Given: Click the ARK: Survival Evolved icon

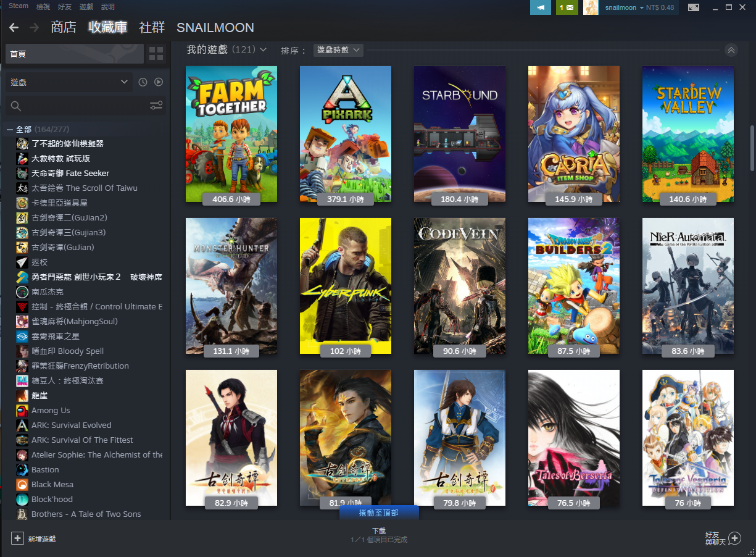Looking at the screenshot, I should (x=22, y=425).
